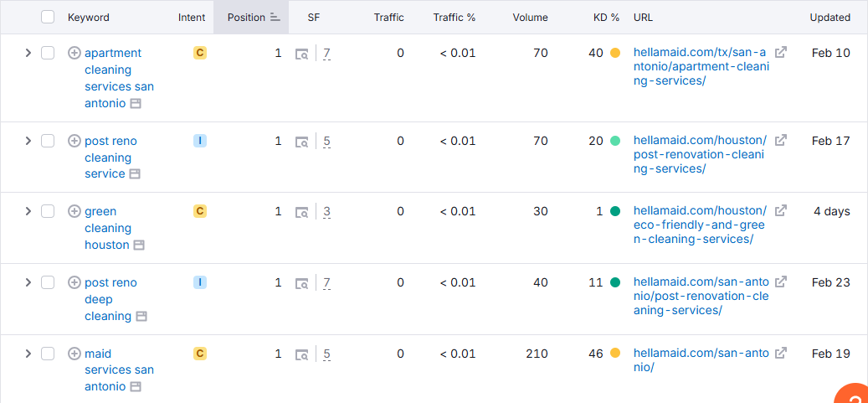The image size is (868, 403).
Task: Open hellamaid.com/san-antonio/ external link icon
Action: click(x=781, y=352)
